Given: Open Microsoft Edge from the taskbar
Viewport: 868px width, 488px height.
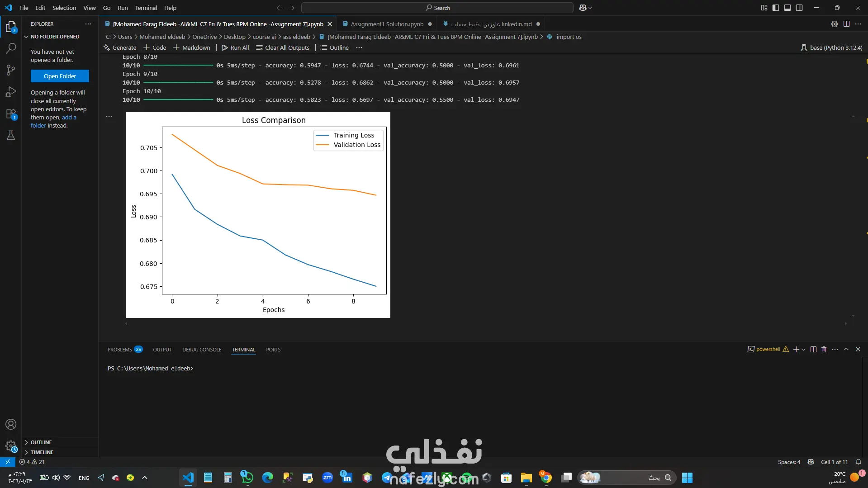Looking at the screenshot, I should [268, 478].
